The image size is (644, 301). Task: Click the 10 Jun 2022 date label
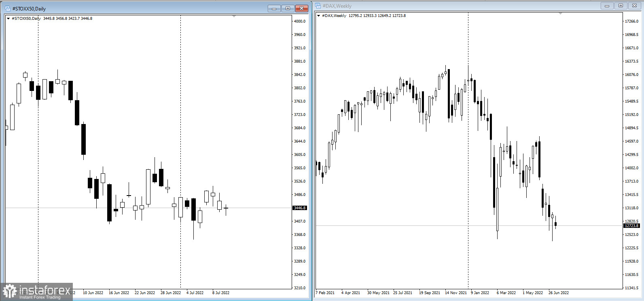pyautogui.click(x=93, y=293)
